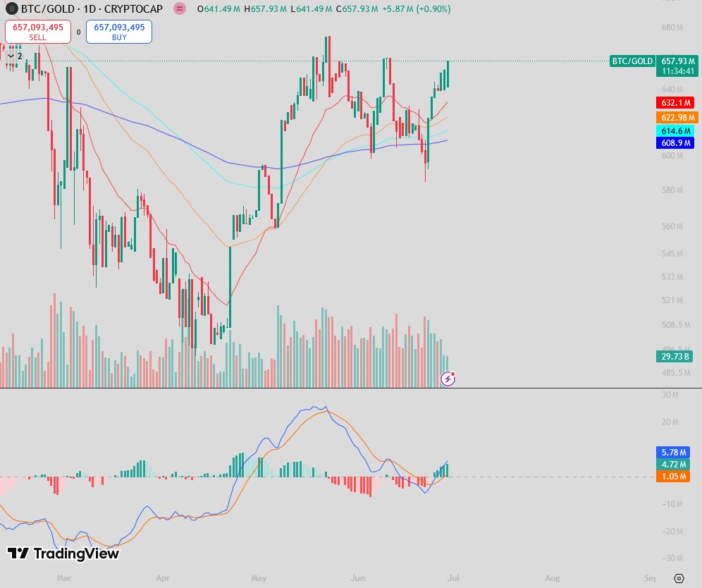
Task: Click the green 4.72 M histogram label
Action: point(673,465)
